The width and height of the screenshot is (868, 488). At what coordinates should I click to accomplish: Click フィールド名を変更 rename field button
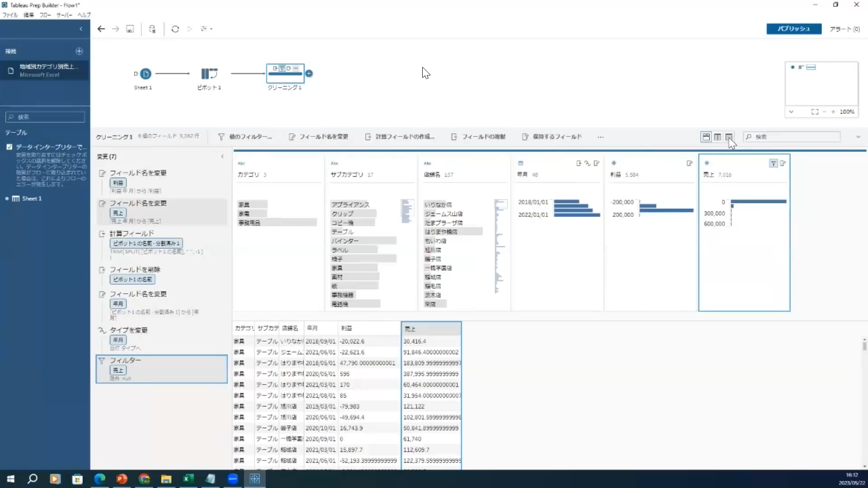[319, 137]
